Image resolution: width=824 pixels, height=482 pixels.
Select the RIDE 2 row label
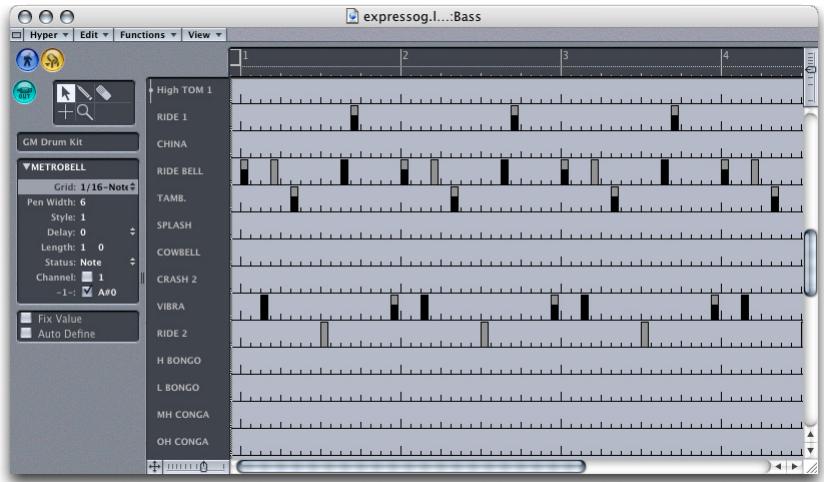pyautogui.click(x=172, y=333)
